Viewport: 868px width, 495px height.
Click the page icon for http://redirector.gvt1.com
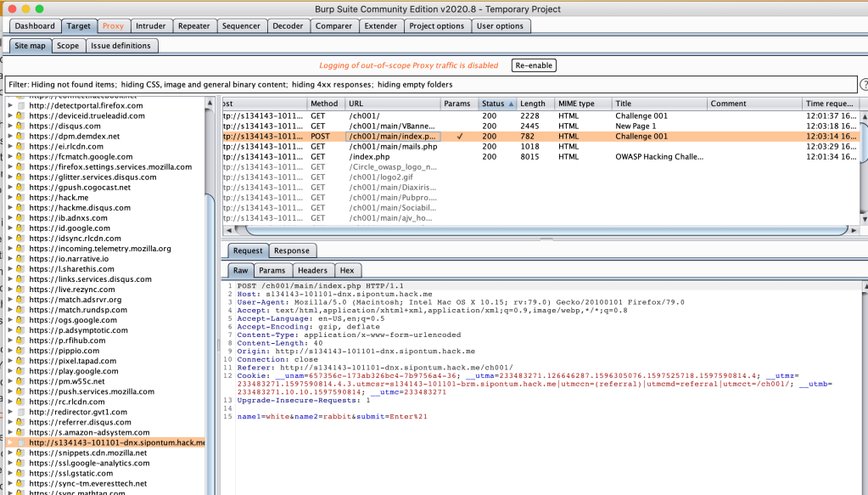click(x=20, y=412)
